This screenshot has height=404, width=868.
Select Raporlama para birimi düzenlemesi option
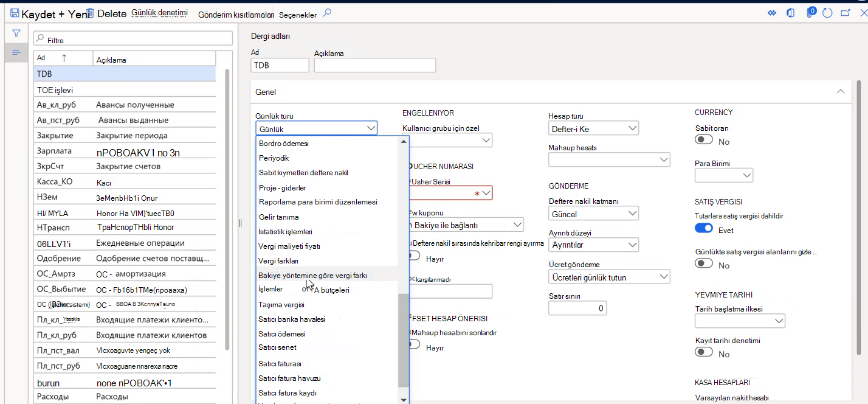pyautogui.click(x=327, y=202)
